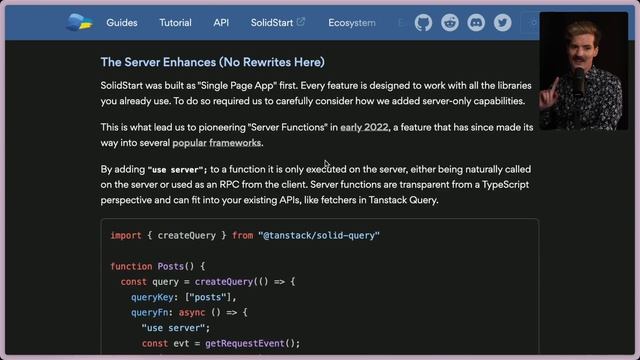
Task: Open the SolidStart nav link
Action: (272, 23)
